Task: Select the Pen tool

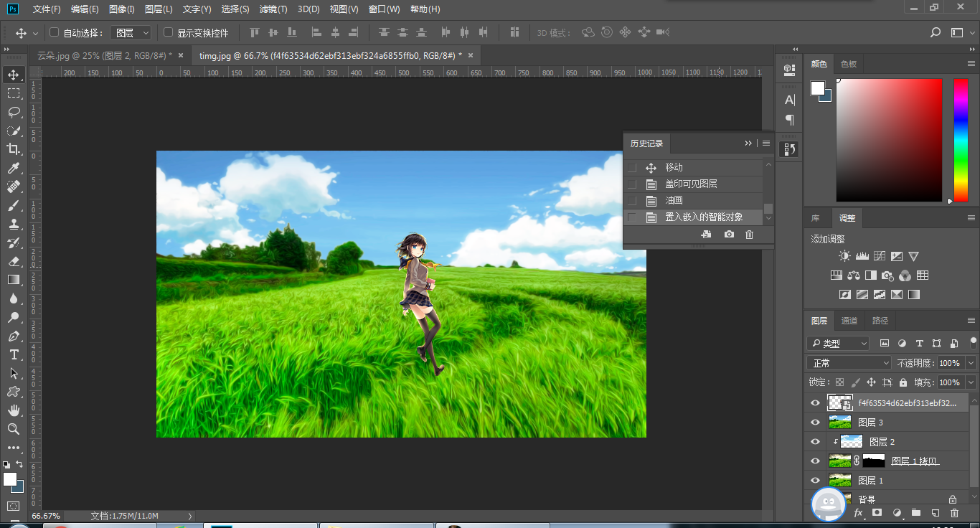Action: [x=14, y=336]
